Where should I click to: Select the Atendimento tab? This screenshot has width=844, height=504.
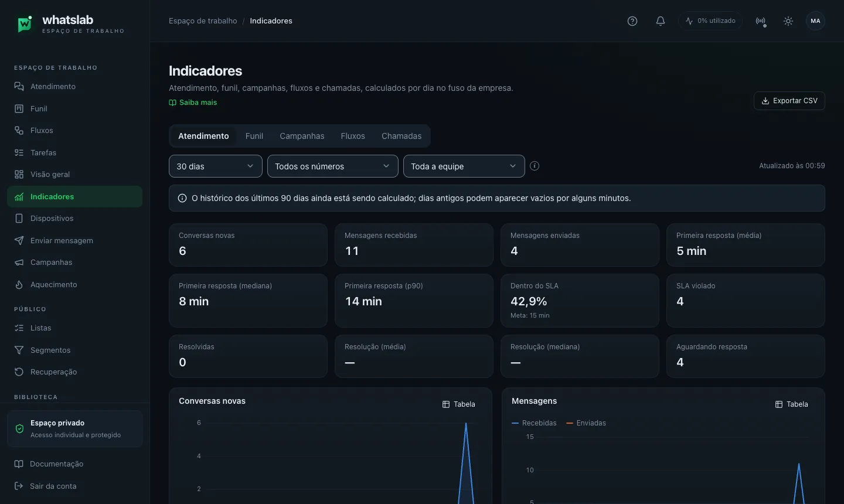click(x=203, y=136)
